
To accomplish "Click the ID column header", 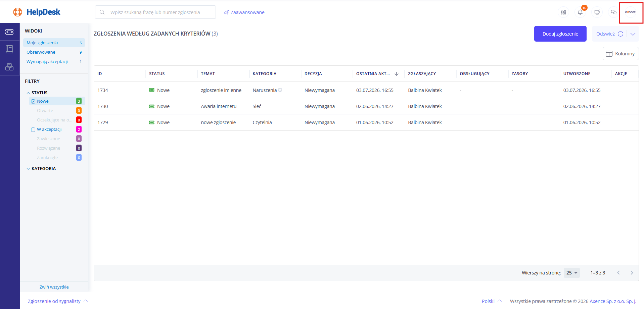I will coord(100,74).
